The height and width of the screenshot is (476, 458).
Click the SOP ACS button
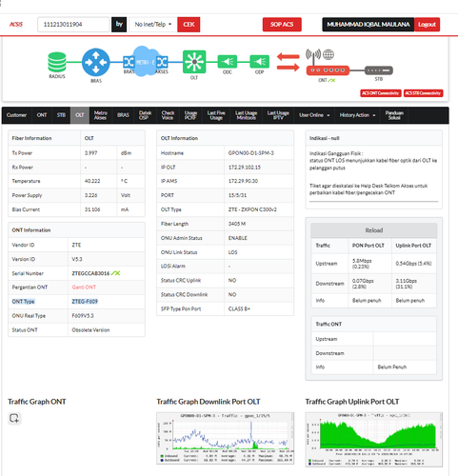[282, 25]
